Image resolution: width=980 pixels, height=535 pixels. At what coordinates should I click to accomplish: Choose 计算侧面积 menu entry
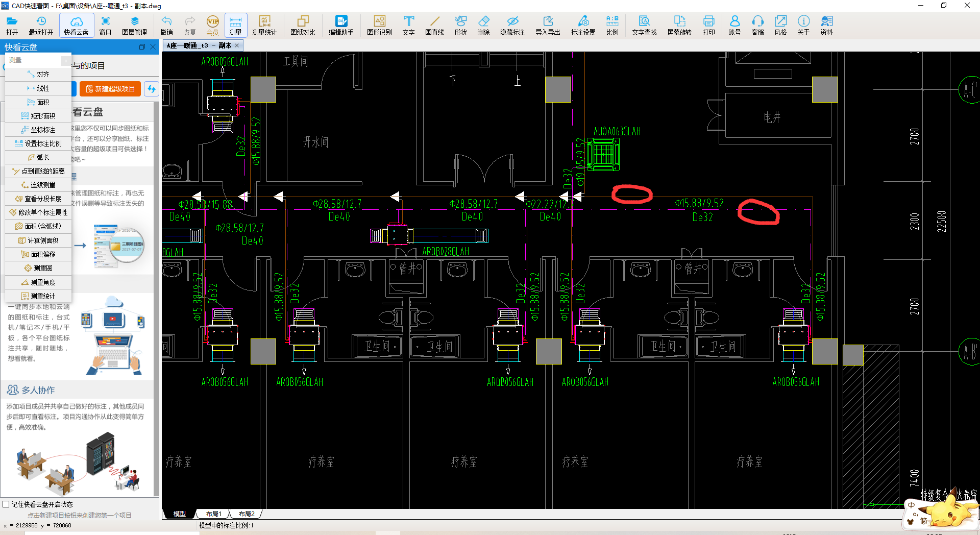point(38,240)
